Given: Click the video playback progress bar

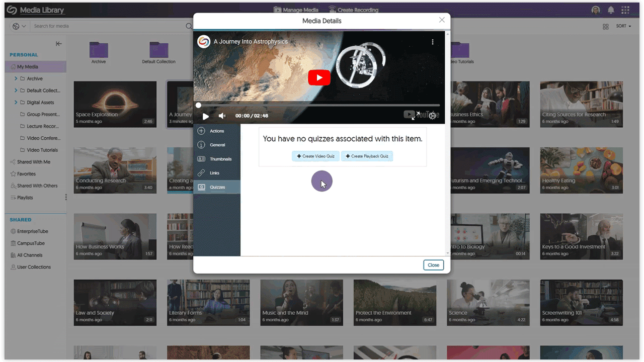Looking at the screenshot, I should (318, 105).
